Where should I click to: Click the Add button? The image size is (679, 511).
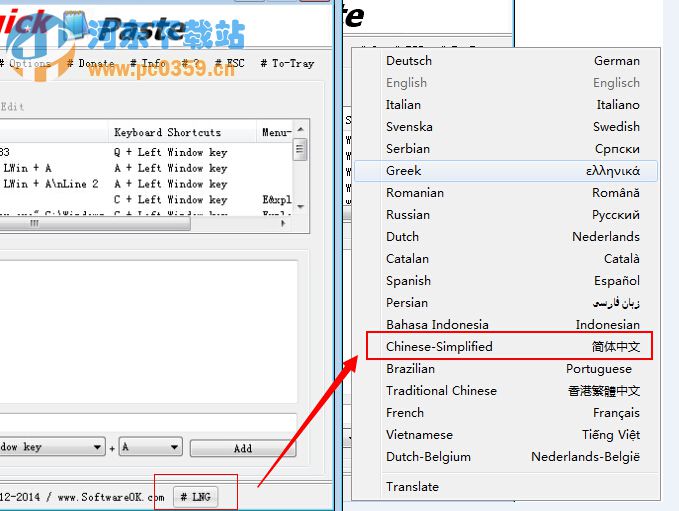[243, 448]
